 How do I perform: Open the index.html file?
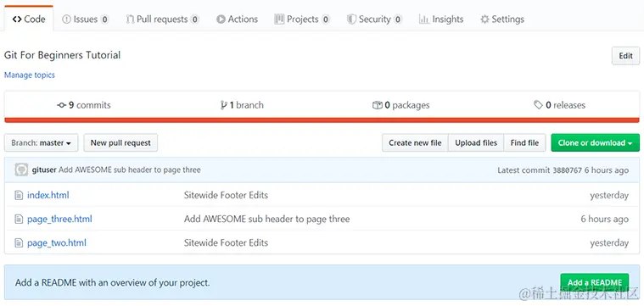[x=48, y=195]
